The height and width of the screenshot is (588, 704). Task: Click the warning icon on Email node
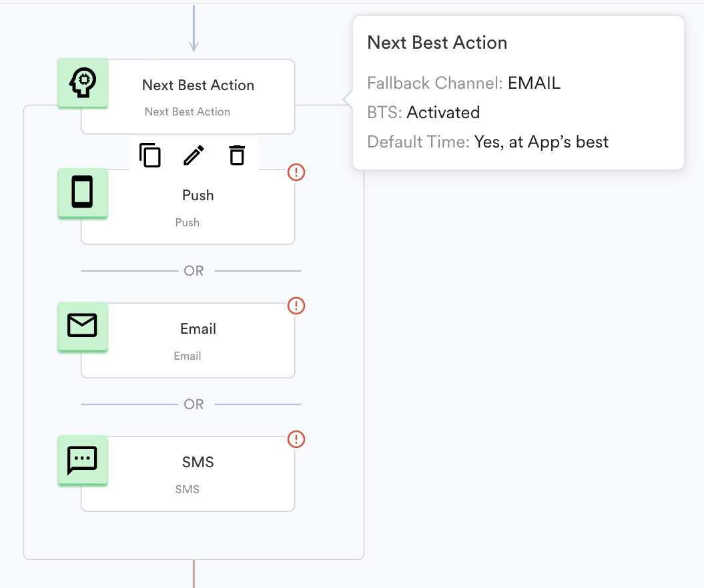(x=296, y=306)
